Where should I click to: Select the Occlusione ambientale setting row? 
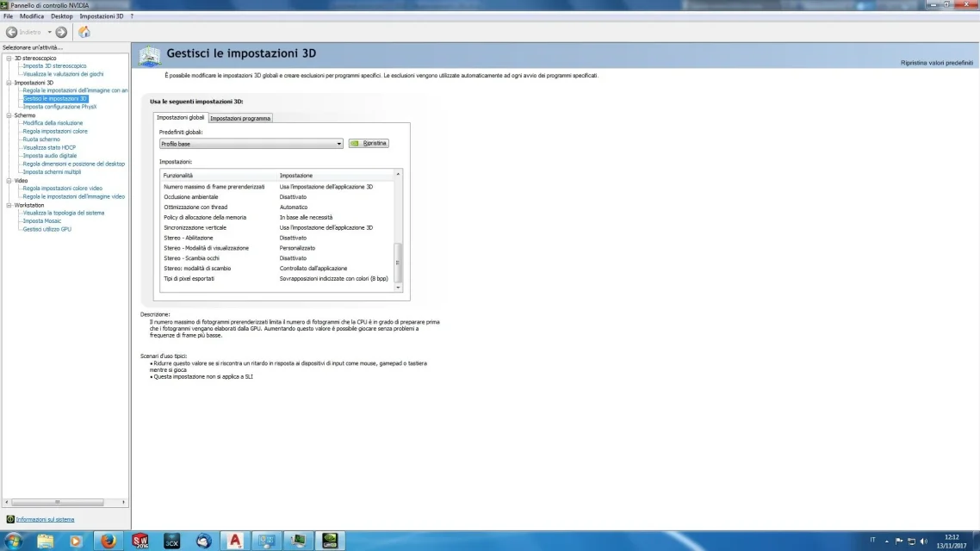point(277,197)
